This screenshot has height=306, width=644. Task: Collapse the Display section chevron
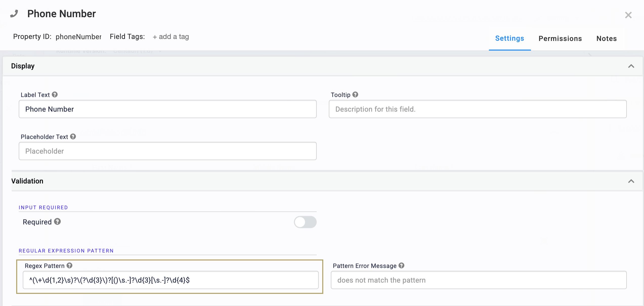tap(631, 66)
